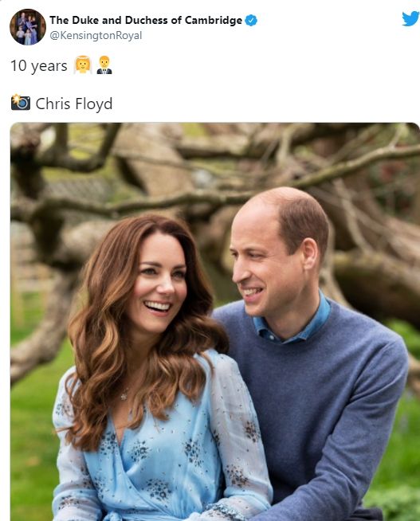Image resolution: width=420 pixels, height=521 pixels.
Task: Open the embedded couple photograph
Action: (215, 322)
